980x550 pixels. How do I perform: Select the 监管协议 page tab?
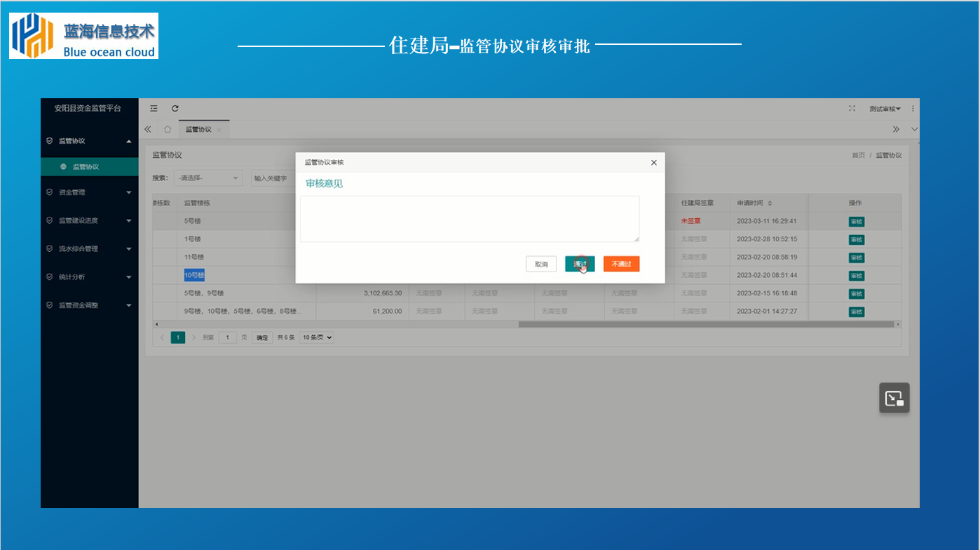coord(198,130)
